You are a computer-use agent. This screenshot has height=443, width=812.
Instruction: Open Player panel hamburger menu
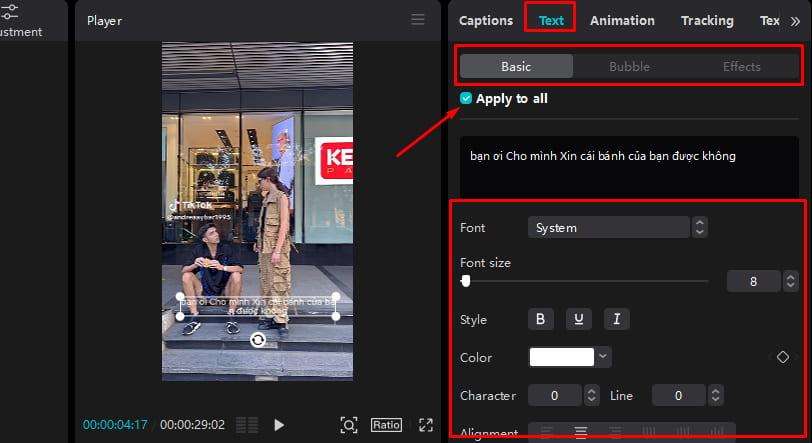(418, 20)
